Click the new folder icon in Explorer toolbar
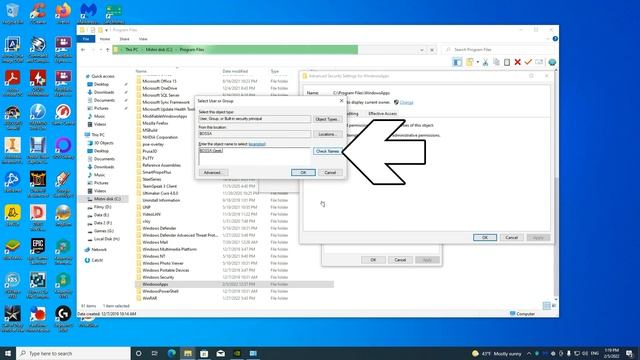 pyautogui.click(x=470, y=62)
